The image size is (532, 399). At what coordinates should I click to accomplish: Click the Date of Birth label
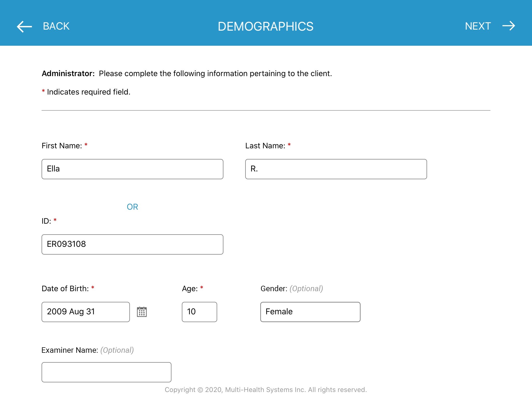(x=65, y=289)
